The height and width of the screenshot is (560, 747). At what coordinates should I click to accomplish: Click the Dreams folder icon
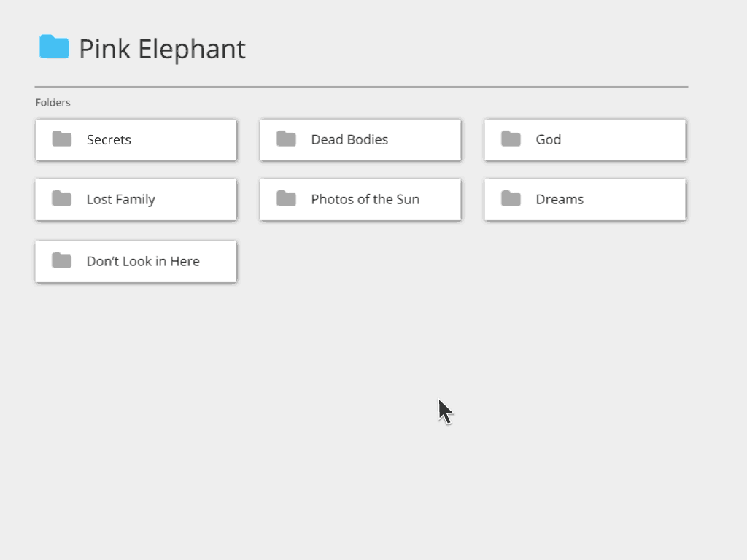point(511,199)
